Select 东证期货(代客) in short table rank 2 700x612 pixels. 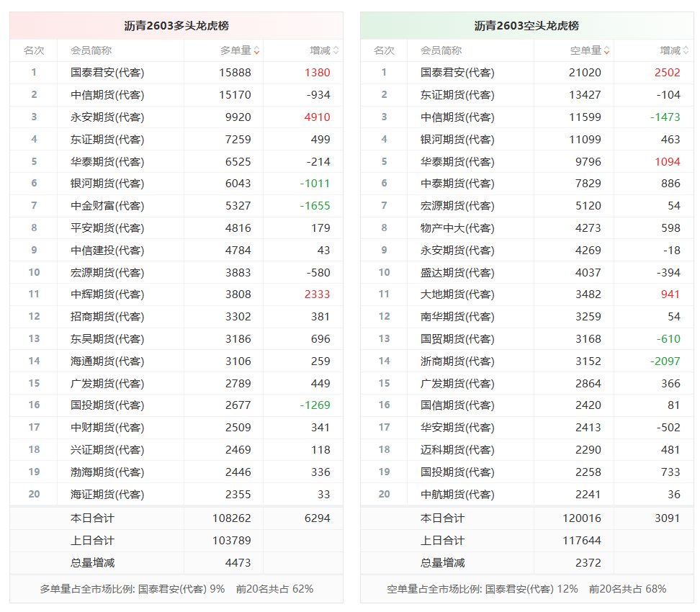(x=457, y=95)
